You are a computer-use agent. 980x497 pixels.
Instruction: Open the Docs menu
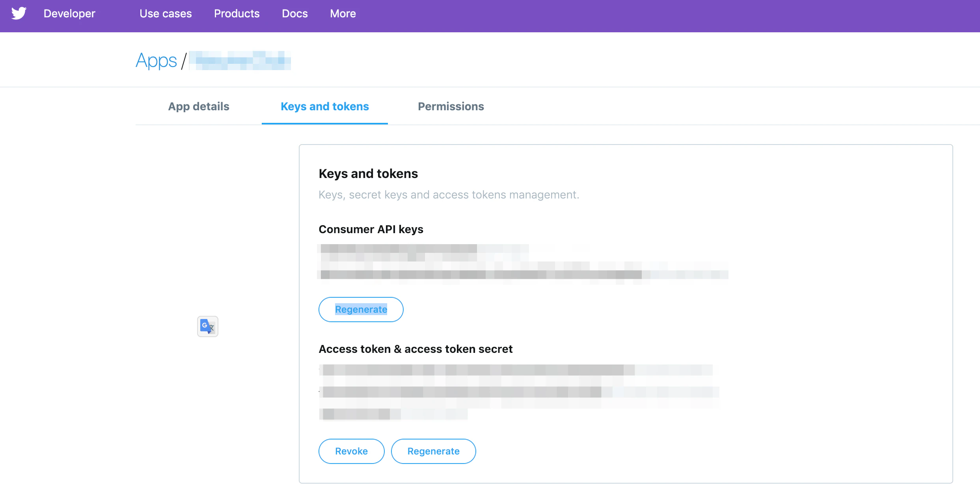coord(295,13)
